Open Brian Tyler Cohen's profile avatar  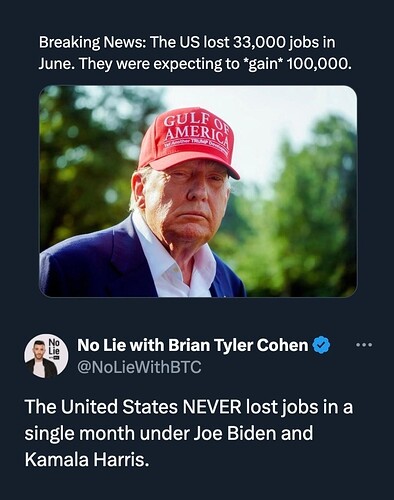tap(46, 356)
